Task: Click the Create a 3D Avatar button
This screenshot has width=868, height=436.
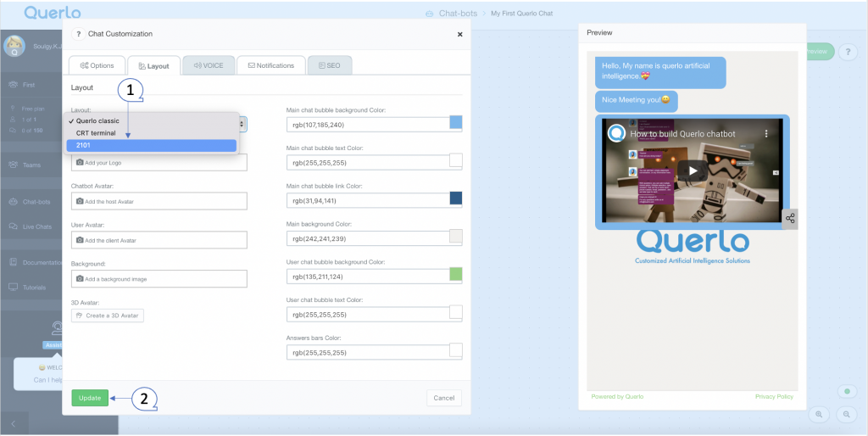Action: click(108, 316)
